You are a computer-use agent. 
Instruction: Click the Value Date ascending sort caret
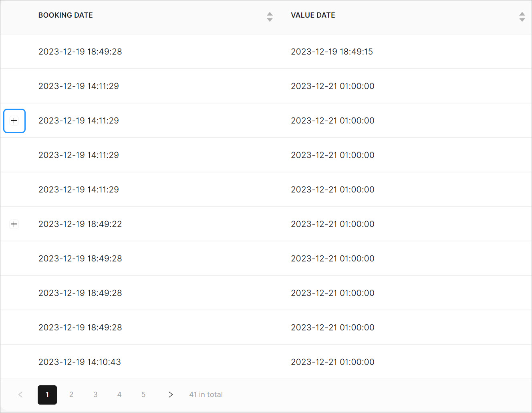click(x=522, y=14)
